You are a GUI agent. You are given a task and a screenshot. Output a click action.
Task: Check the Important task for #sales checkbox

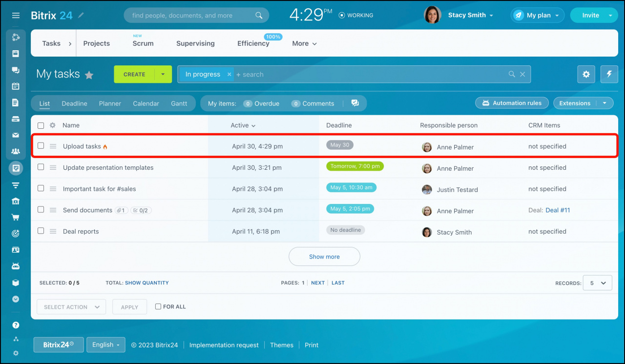click(41, 188)
